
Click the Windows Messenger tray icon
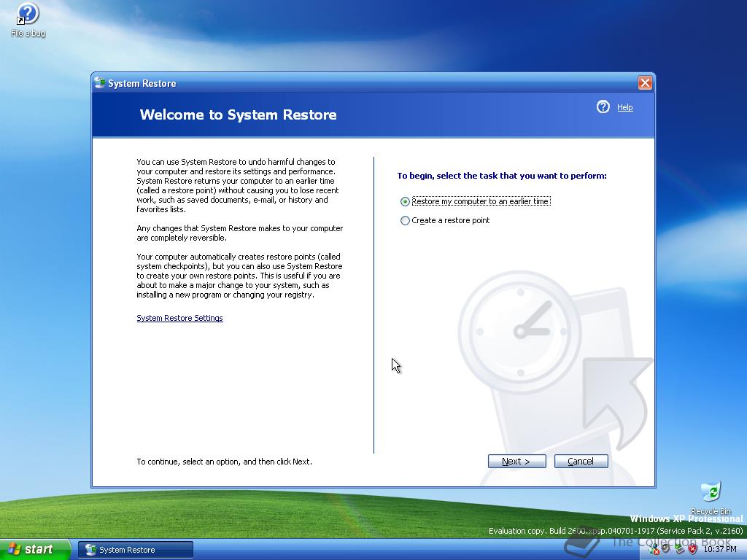(x=654, y=550)
